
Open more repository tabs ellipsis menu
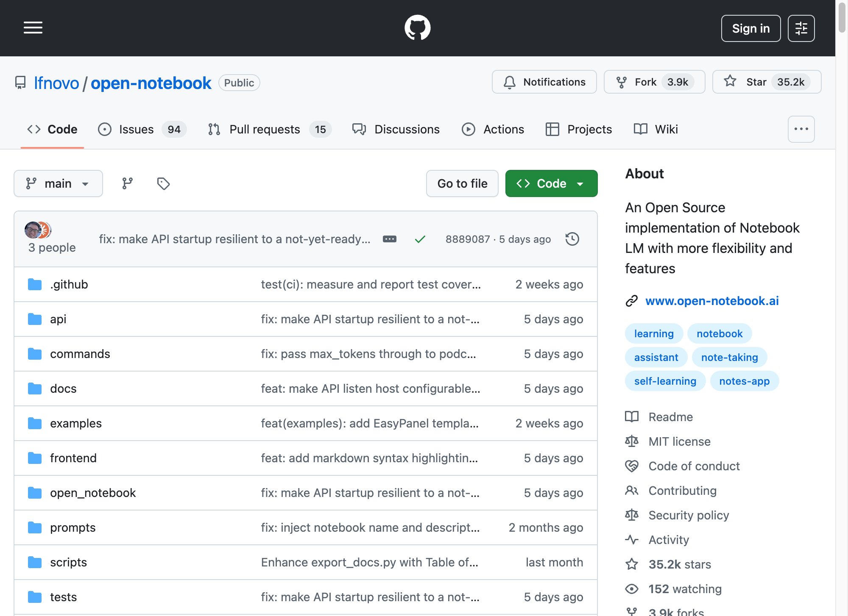click(x=801, y=129)
